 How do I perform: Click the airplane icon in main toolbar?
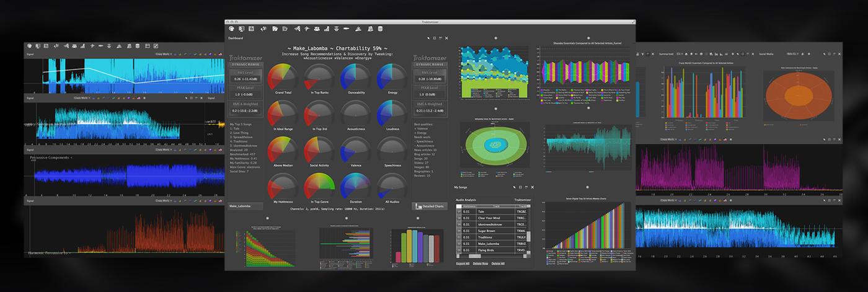(x=307, y=29)
